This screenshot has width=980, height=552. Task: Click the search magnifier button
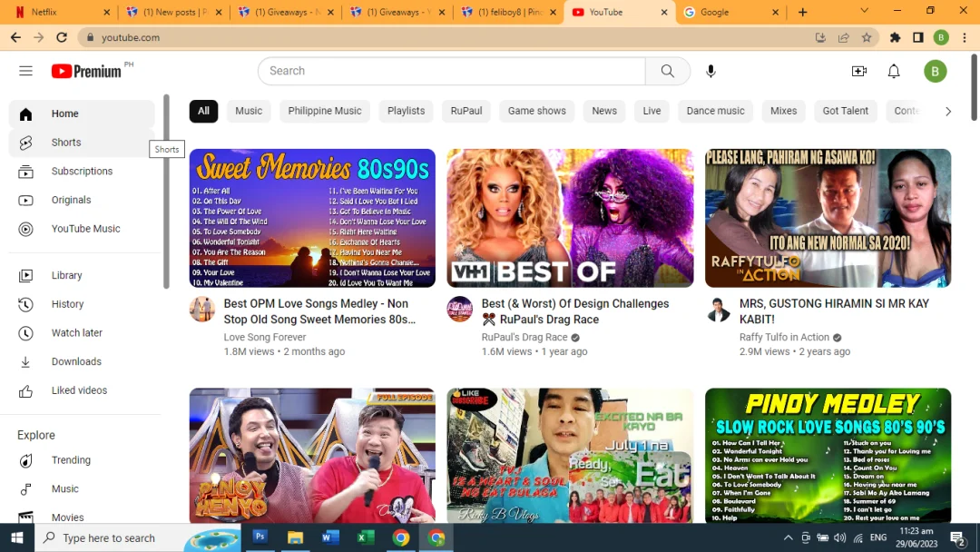(668, 71)
